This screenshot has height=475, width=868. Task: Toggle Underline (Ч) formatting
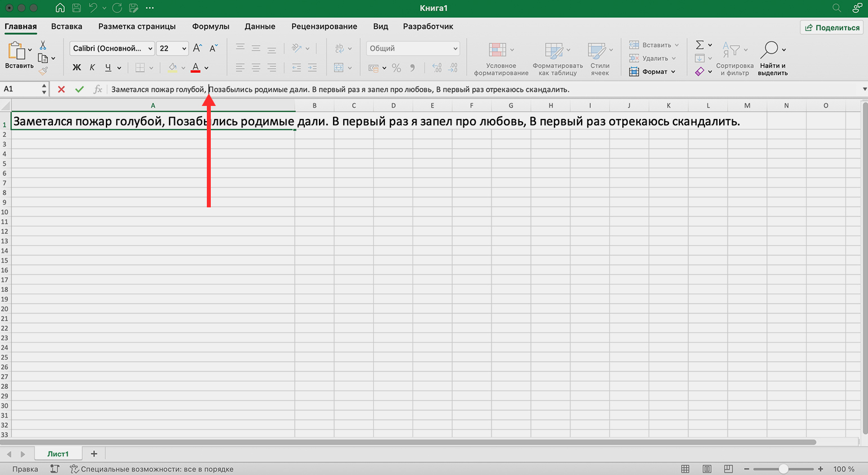(x=108, y=68)
